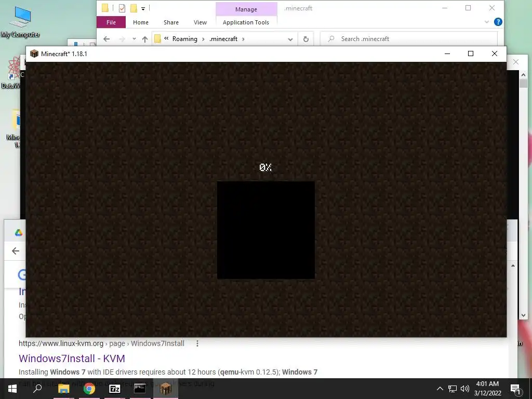Click the Manage contextual tab
Image resolution: width=532 pixels, height=399 pixels.
click(246, 9)
